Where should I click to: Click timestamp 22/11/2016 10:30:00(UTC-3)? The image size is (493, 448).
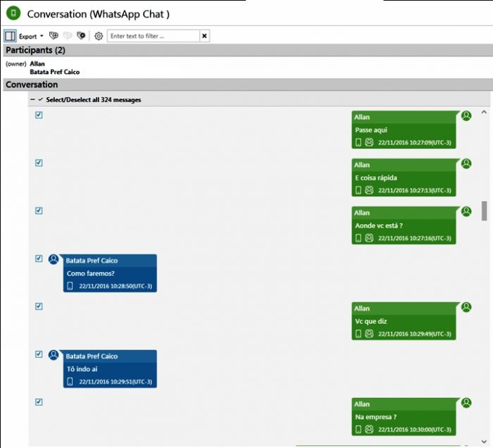[414, 430]
